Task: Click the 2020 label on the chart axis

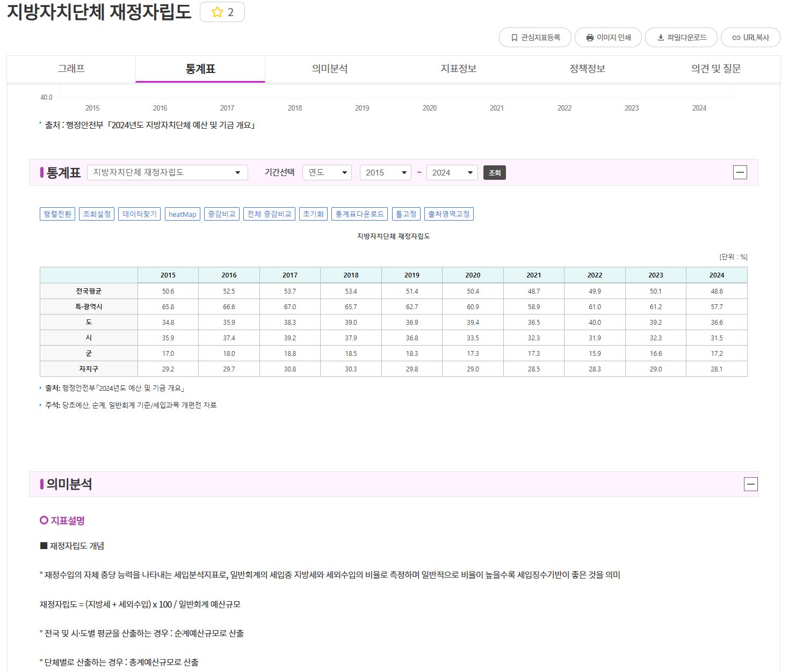Action: [x=430, y=108]
